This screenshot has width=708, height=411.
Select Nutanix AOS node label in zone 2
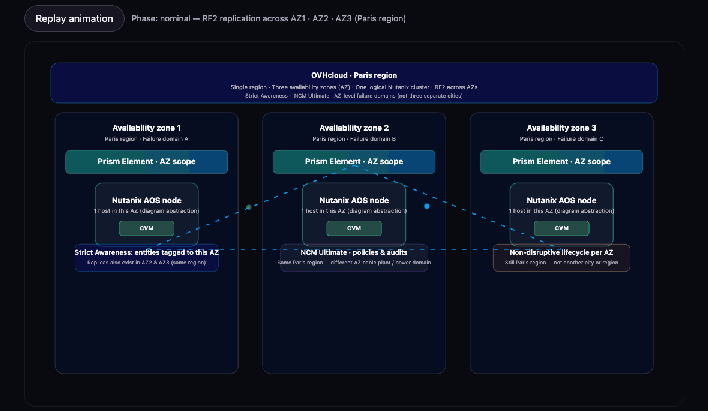(x=354, y=200)
